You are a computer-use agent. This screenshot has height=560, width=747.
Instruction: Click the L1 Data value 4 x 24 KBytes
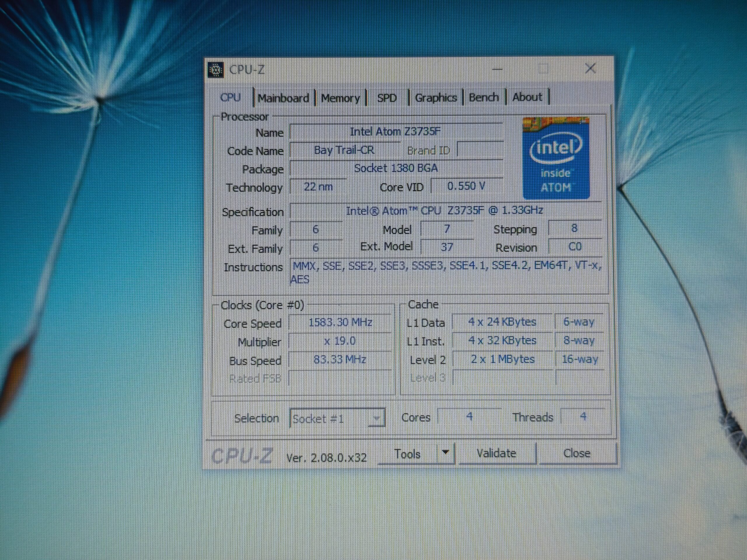coord(502,322)
